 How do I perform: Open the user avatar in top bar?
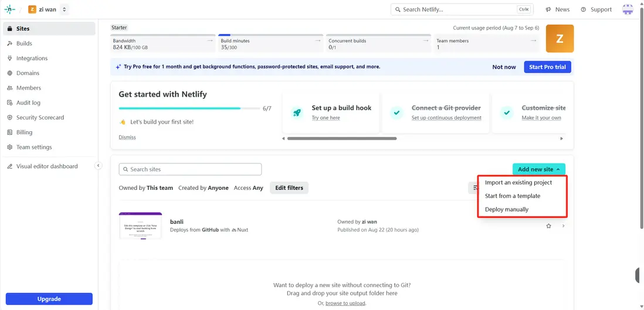tap(628, 9)
